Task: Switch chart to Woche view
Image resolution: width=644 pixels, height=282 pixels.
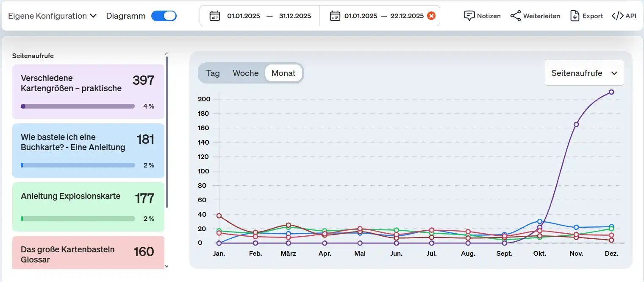Action: (245, 73)
